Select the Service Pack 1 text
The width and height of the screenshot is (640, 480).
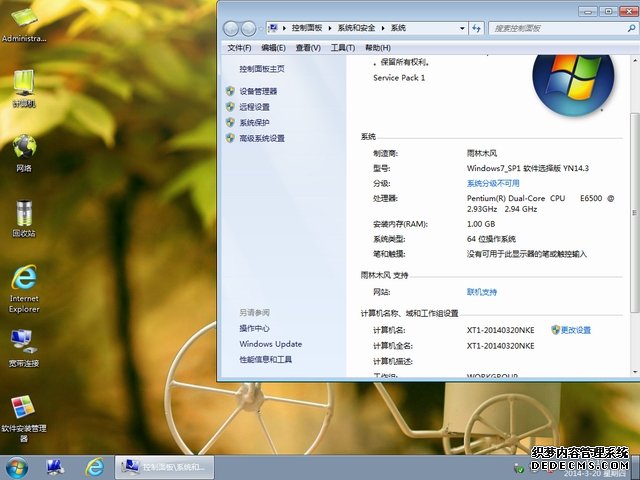coord(399,78)
